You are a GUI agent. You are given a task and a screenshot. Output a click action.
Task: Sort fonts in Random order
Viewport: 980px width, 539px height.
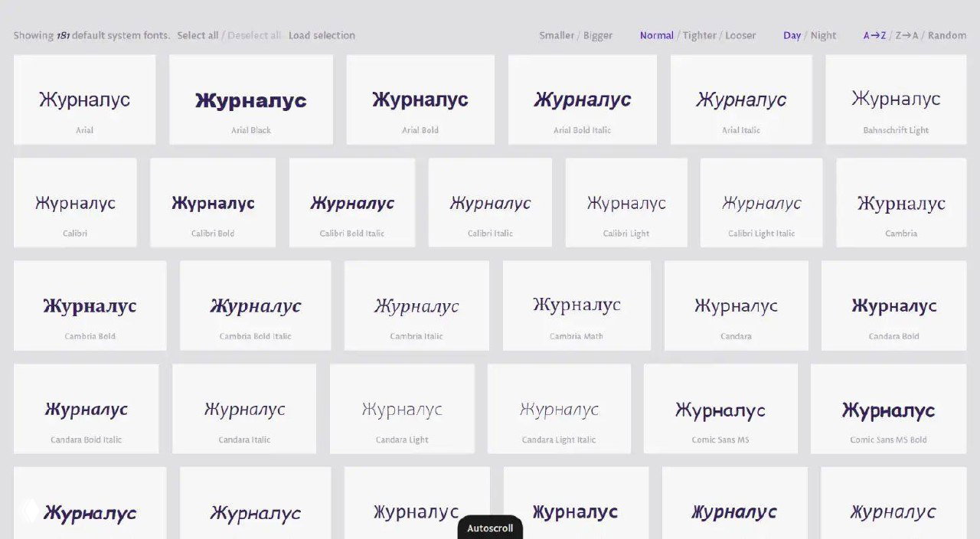tap(947, 35)
